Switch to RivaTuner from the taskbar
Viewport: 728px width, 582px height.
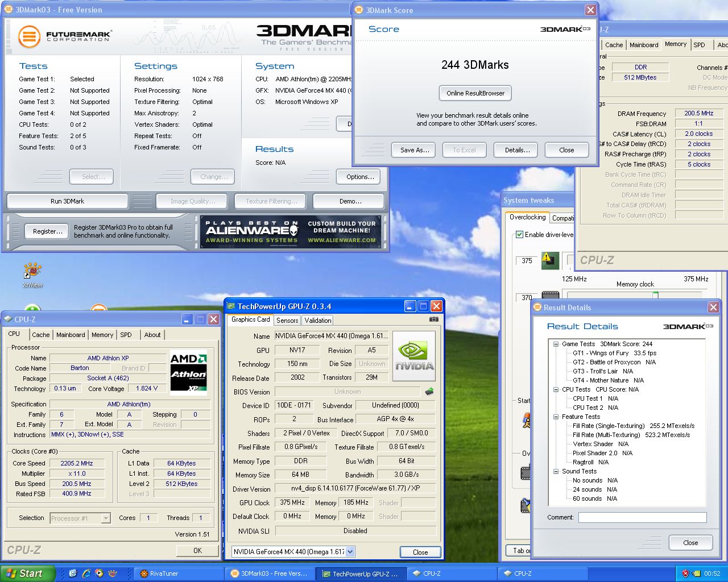click(x=180, y=573)
